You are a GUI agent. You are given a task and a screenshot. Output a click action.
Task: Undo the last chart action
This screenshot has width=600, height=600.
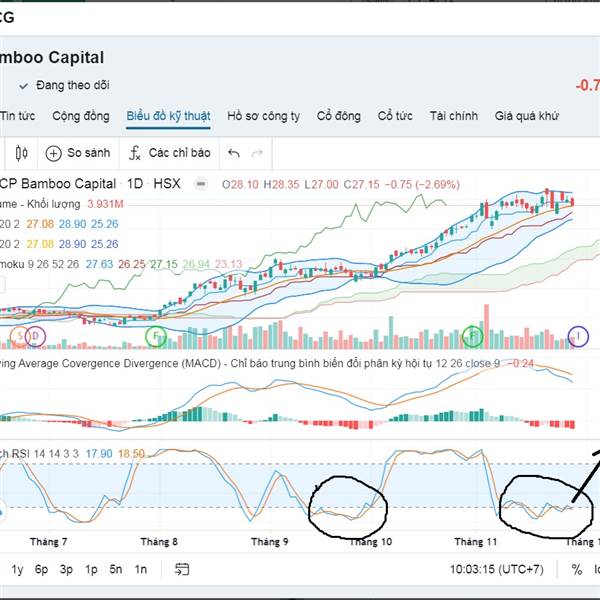[x=233, y=153]
